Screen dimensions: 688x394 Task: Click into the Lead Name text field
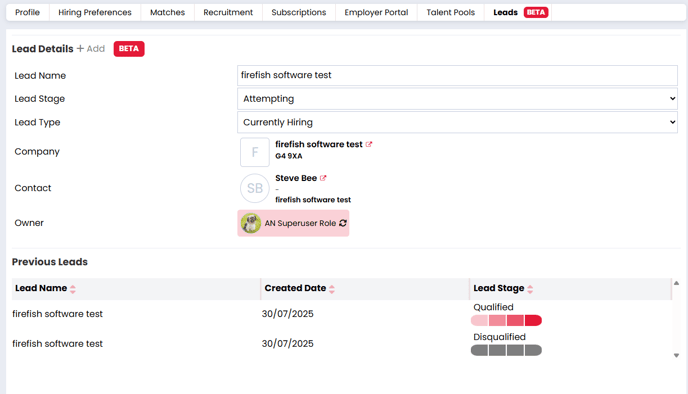click(457, 75)
